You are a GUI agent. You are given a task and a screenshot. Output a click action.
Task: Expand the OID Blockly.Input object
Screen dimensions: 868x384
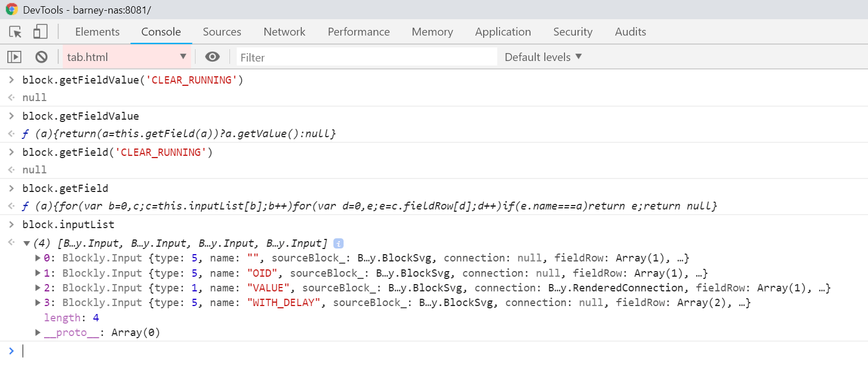pos(37,273)
